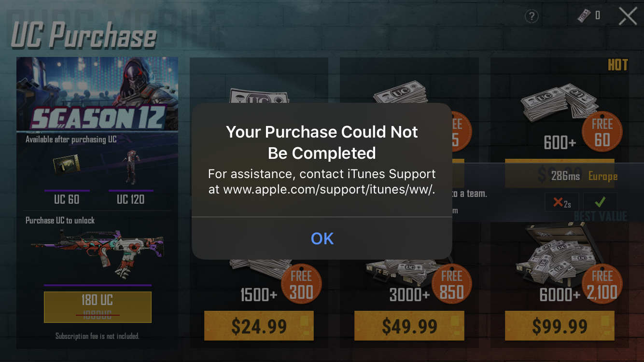Click the UC 120 outfit reward icon
The image size is (644, 362).
pos(130,167)
